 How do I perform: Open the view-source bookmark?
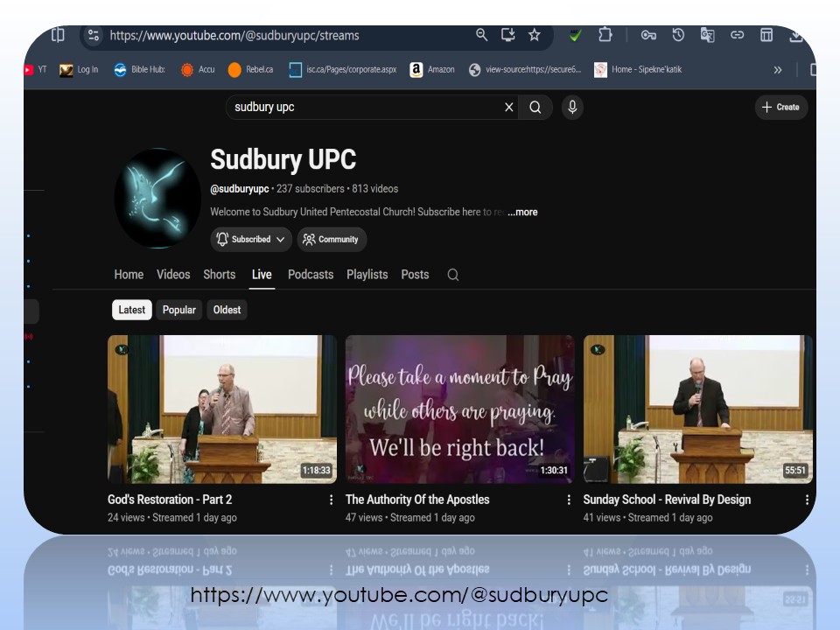click(x=524, y=70)
